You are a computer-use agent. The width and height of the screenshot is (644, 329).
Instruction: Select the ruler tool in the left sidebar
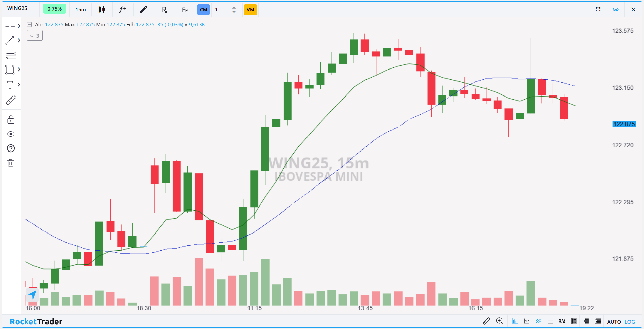tap(11, 100)
